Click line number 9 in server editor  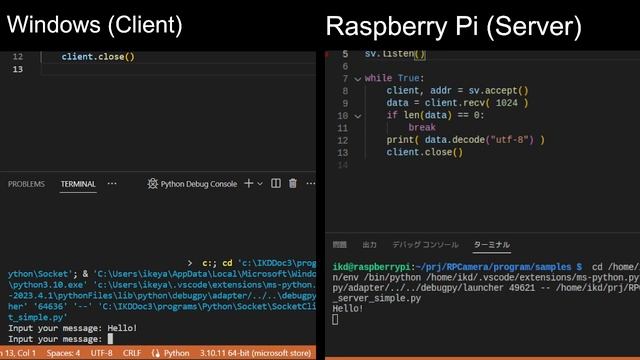click(345, 103)
